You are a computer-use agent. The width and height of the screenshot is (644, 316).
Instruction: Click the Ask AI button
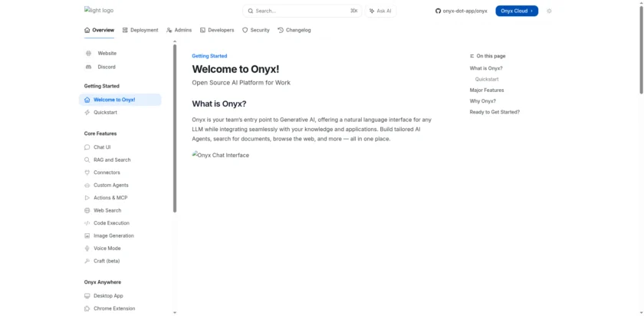click(381, 11)
